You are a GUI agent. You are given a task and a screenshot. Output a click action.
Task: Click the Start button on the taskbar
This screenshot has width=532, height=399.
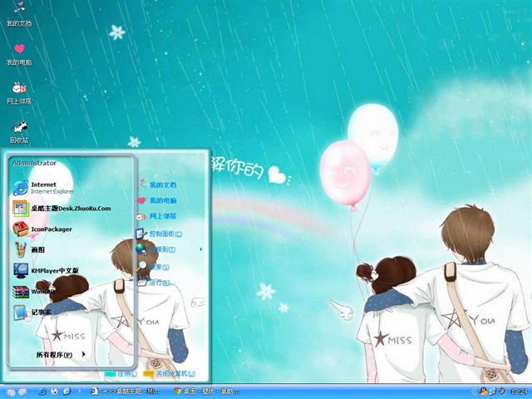pos(17,392)
